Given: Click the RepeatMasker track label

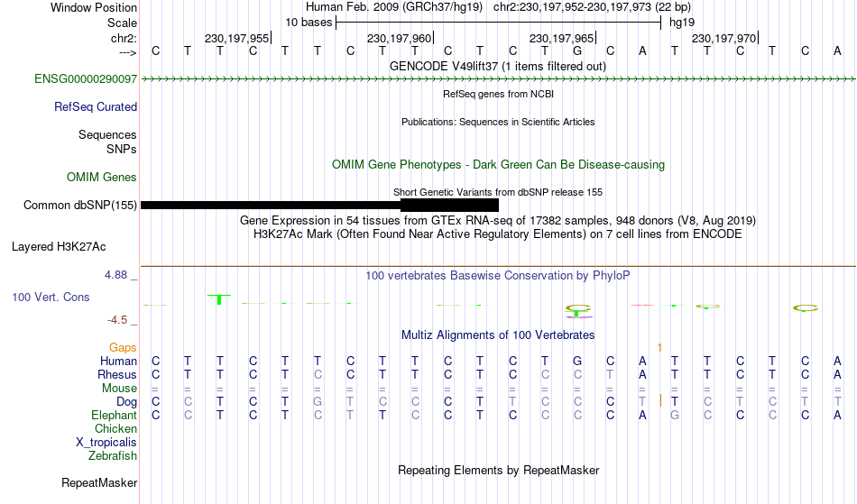Looking at the screenshot, I should (99, 482).
